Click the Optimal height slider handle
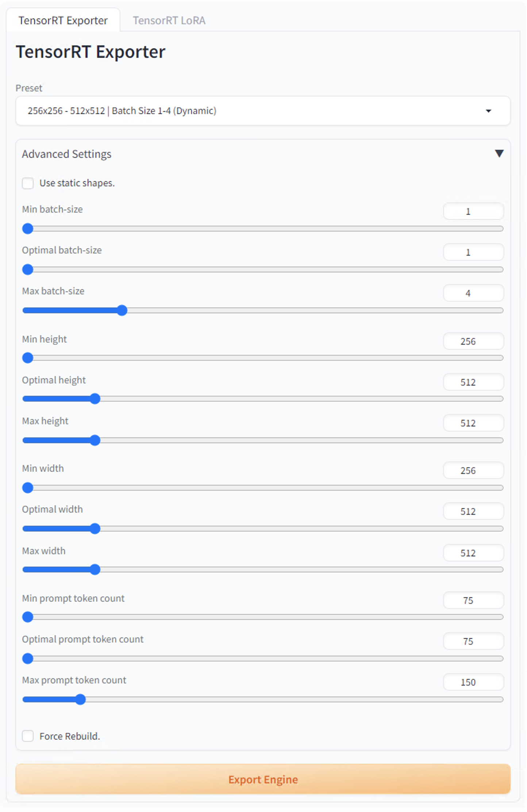Screen dimensions: 527x812 95,399
